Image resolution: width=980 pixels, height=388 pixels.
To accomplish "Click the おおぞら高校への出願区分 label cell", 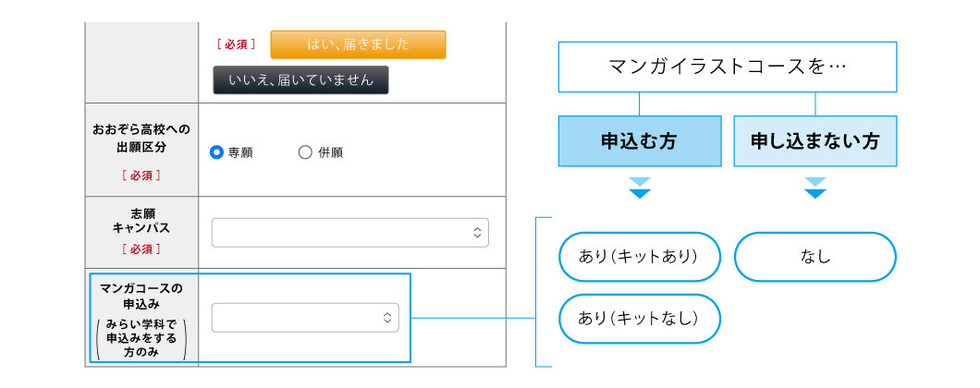I will tap(141, 150).
